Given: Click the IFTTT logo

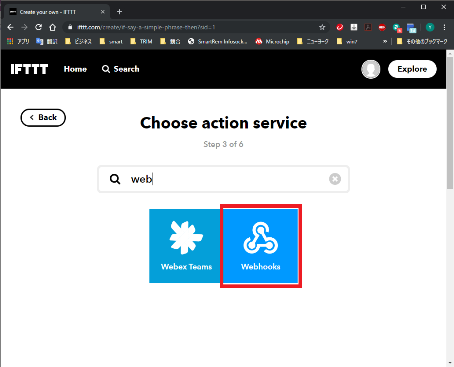Looking at the screenshot, I should [x=29, y=69].
